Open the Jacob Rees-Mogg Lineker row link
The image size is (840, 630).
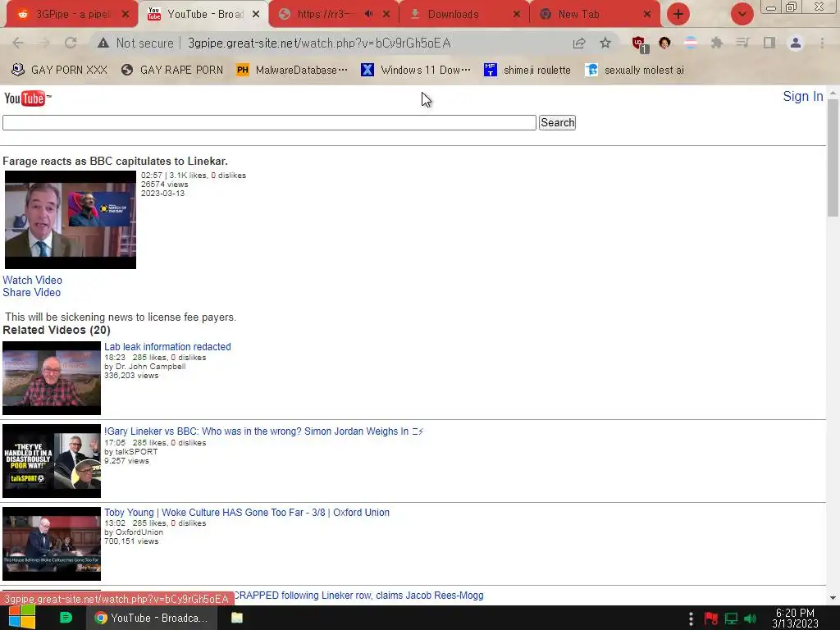tap(359, 596)
